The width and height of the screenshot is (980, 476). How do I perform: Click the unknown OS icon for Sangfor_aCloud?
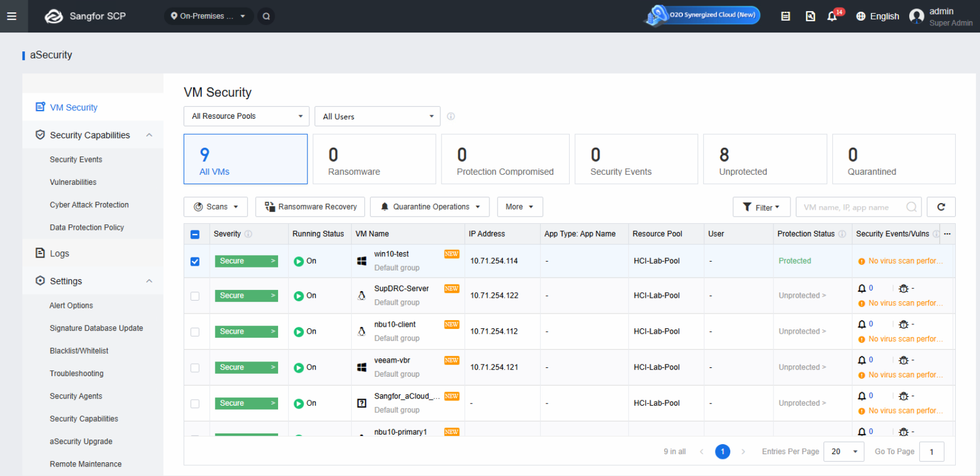click(362, 403)
